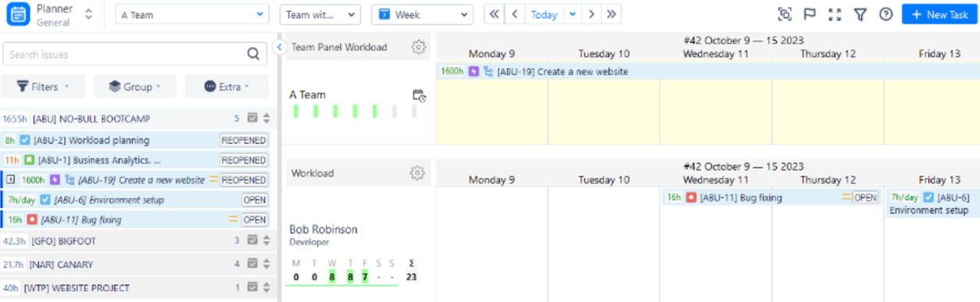Click the A Team calendar clock icon
980x302 pixels.
pos(419,95)
